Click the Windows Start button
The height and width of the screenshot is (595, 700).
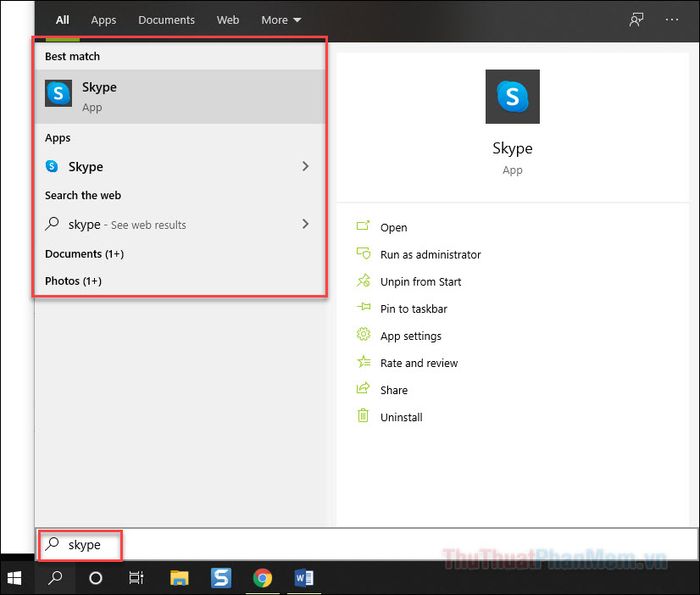point(16,577)
